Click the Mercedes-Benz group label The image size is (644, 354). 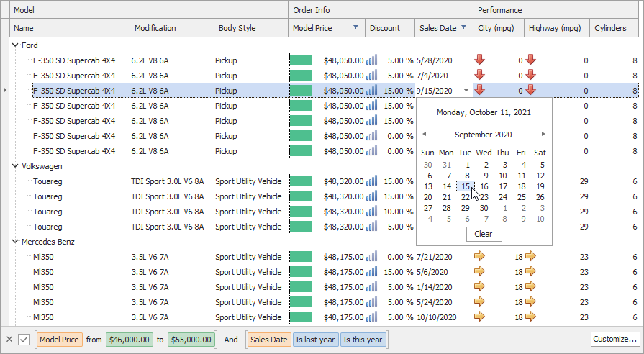48,242
